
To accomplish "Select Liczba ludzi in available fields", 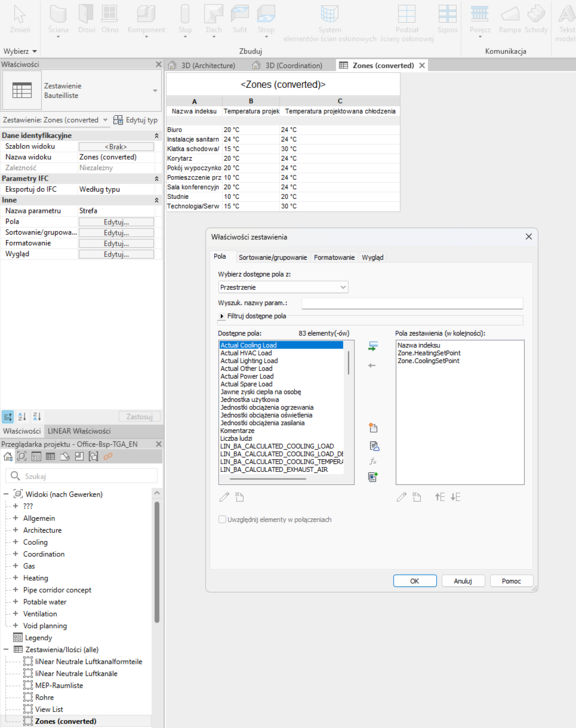I will tap(236, 438).
